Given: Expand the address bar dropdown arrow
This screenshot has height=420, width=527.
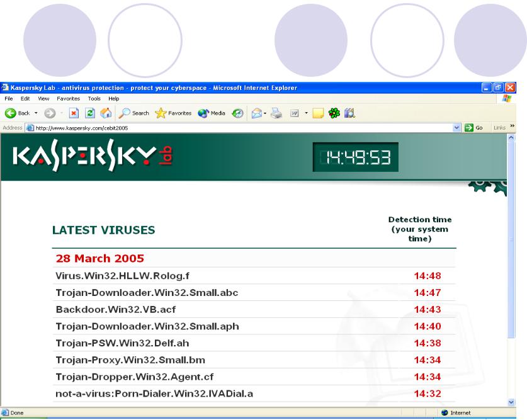Looking at the screenshot, I should pos(456,128).
